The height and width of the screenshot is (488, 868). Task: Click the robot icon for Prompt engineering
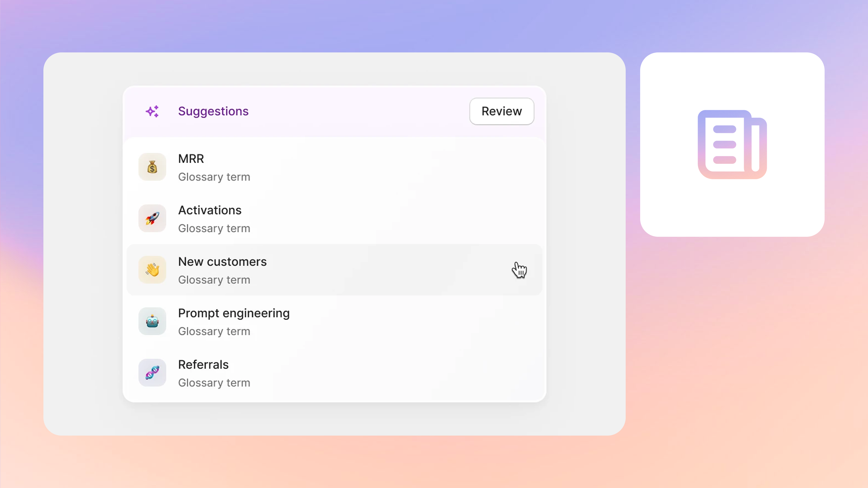(152, 321)
